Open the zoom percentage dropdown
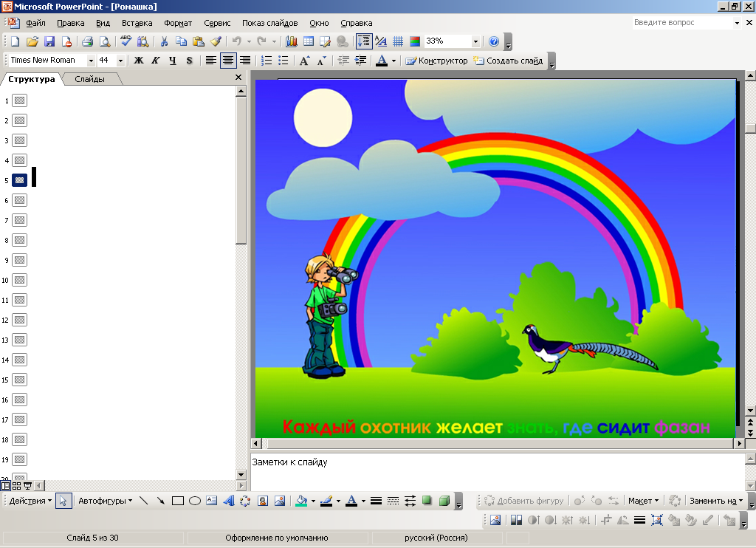The height and width of the screenshot is (548, 756). click(x=475, y=42)
